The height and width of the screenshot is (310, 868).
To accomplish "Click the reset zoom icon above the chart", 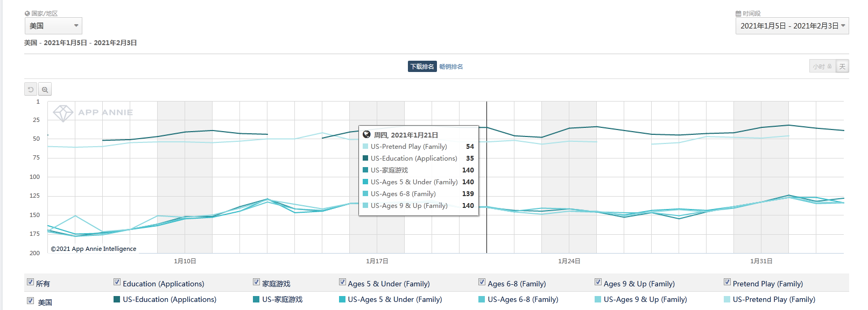I will [31, 90].
